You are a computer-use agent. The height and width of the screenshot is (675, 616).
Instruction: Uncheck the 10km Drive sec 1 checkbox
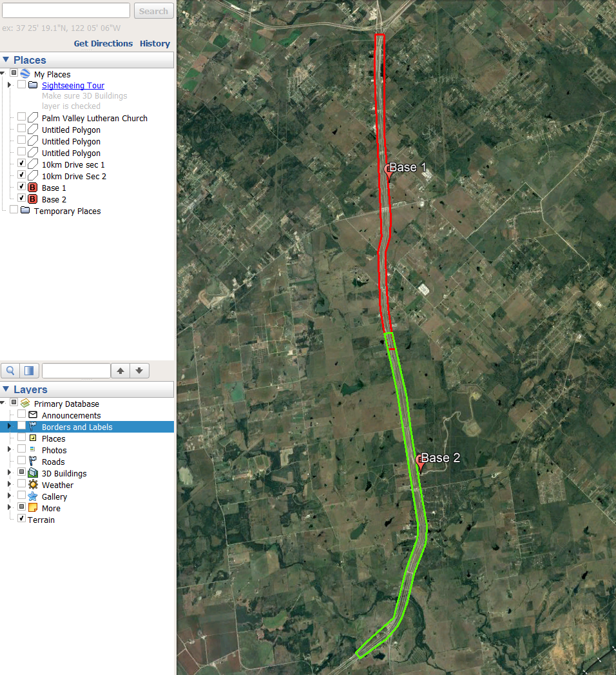pos(22,164)
